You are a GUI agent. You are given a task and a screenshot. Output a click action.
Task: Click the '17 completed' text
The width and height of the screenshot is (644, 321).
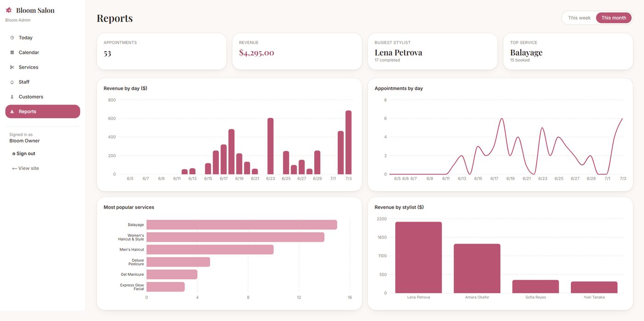(387, 60)
